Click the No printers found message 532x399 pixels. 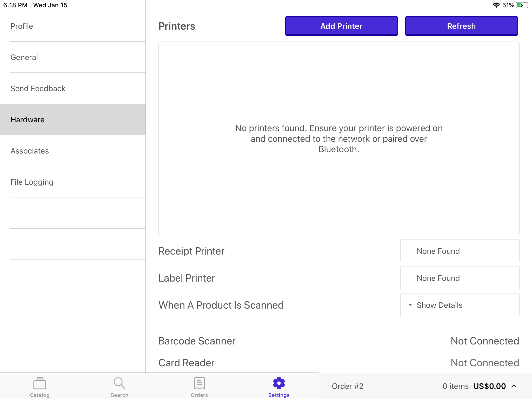coord(339,139)
